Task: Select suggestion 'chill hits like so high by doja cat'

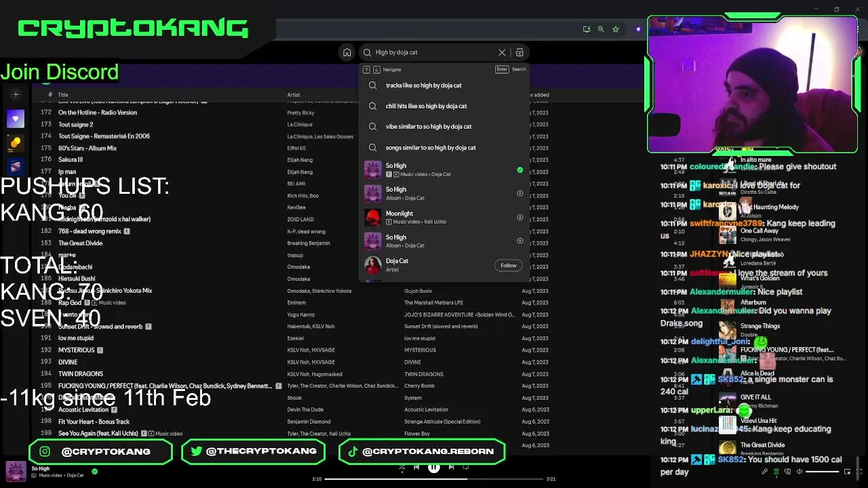Action: (444, 106)
